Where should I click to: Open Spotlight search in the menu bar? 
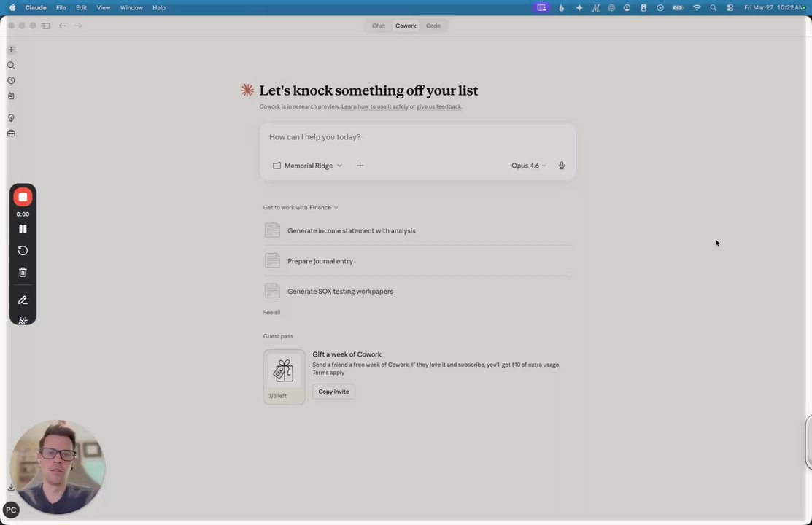pyautogui.click(x=713, y=8)
